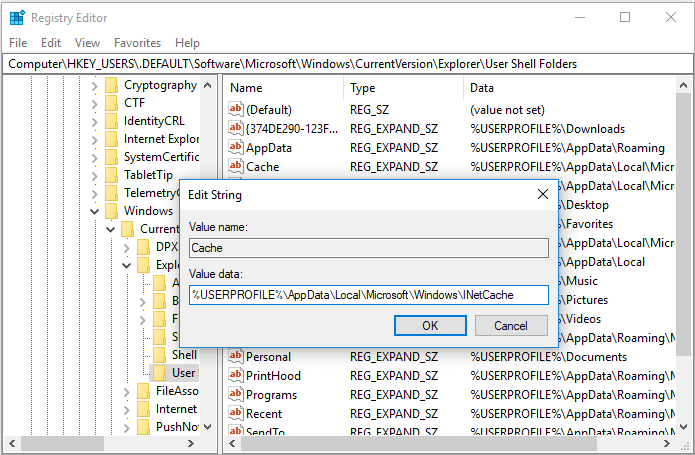695x455 pixels.
Task: Click the {374DE290-123F value icon
Action: 235,128
